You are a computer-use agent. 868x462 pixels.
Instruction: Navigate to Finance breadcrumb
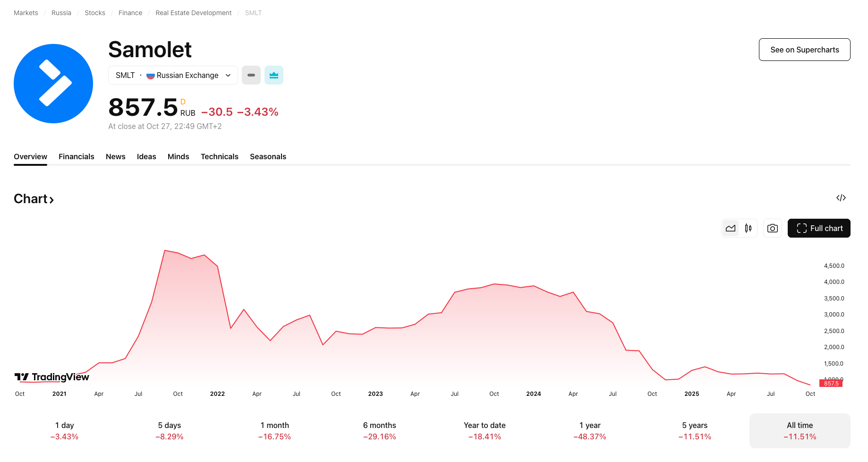tap(130, 13)
